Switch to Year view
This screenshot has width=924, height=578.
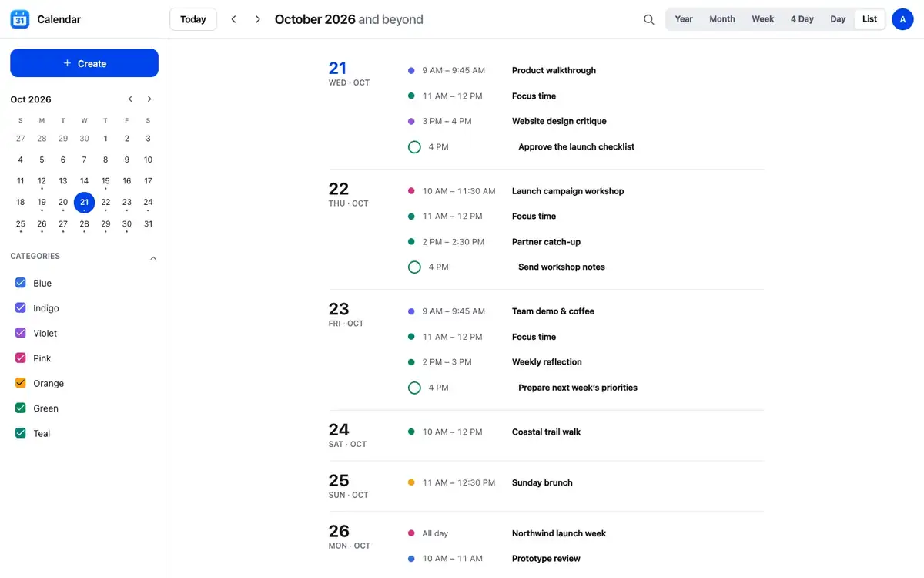pyautogui.click(x=684, y=19)
